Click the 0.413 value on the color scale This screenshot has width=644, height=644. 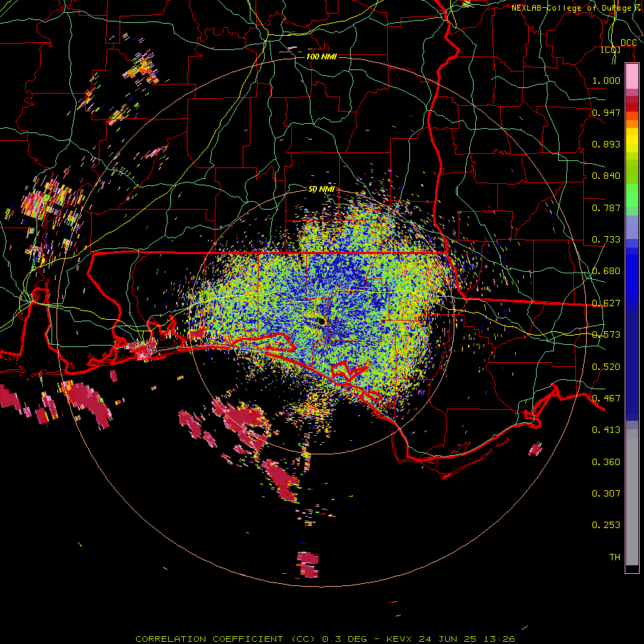tap(606, 430)
